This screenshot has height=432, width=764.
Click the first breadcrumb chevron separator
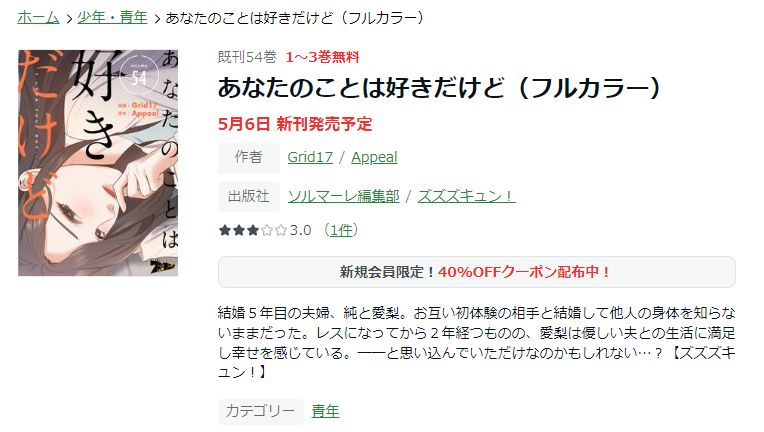pos(69,19)
